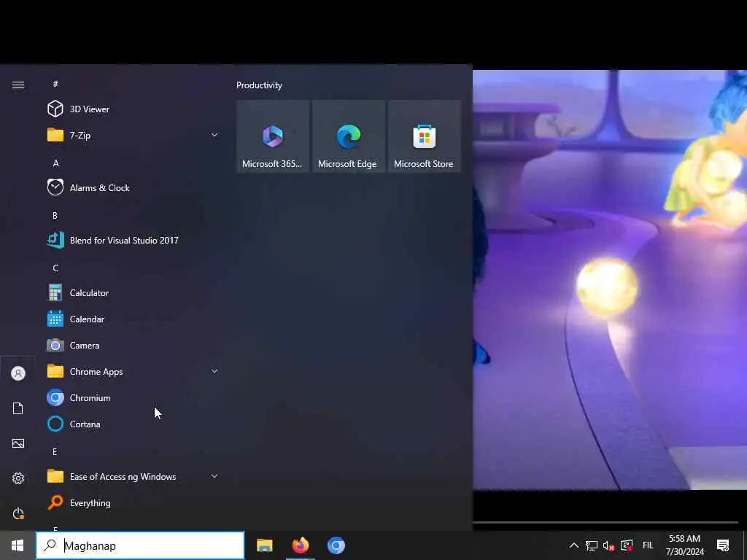Click the muted volume tray icon
747x560 pixels.
[608, 545]
